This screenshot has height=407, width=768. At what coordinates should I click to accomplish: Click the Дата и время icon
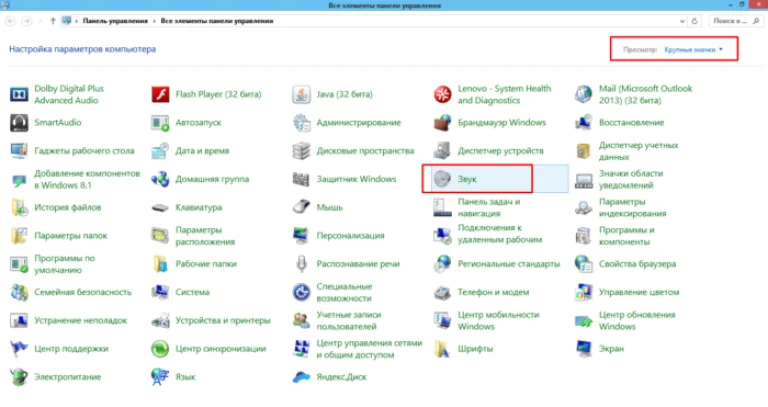160,151
